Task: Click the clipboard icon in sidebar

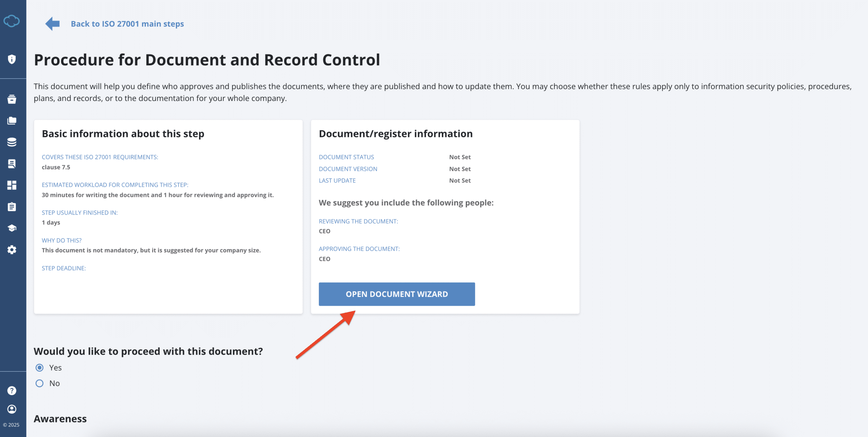Action: (12, 207)
